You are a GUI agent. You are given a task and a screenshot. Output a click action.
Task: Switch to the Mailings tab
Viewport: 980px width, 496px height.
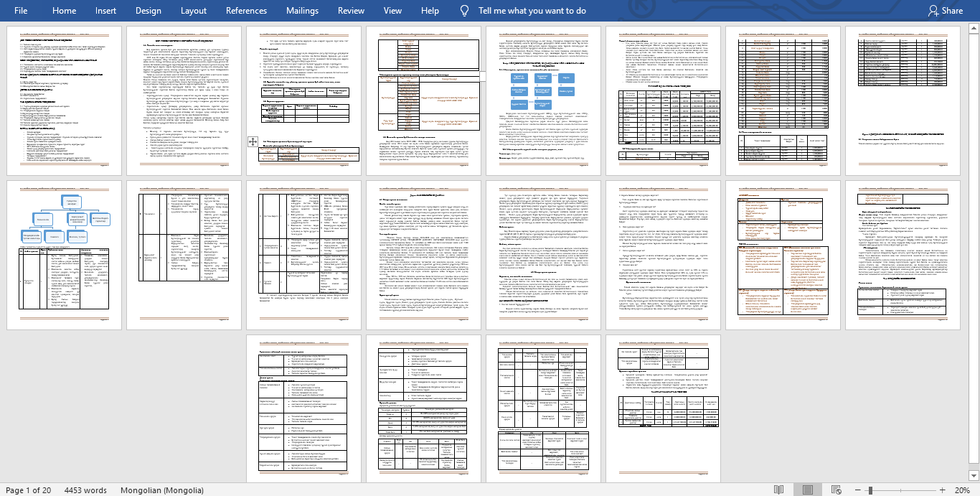tap(302, 11)
